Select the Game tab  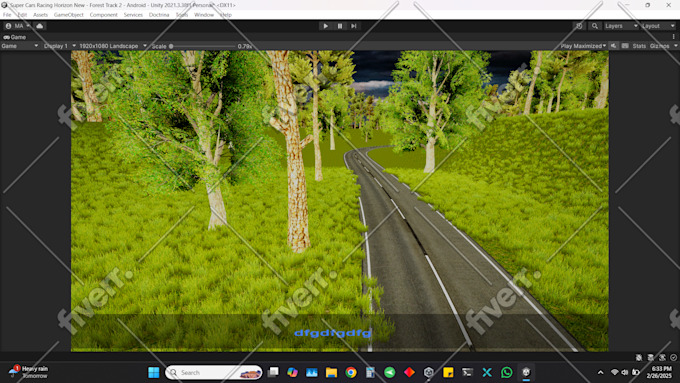pyautogui.click(x=15, y=37)
